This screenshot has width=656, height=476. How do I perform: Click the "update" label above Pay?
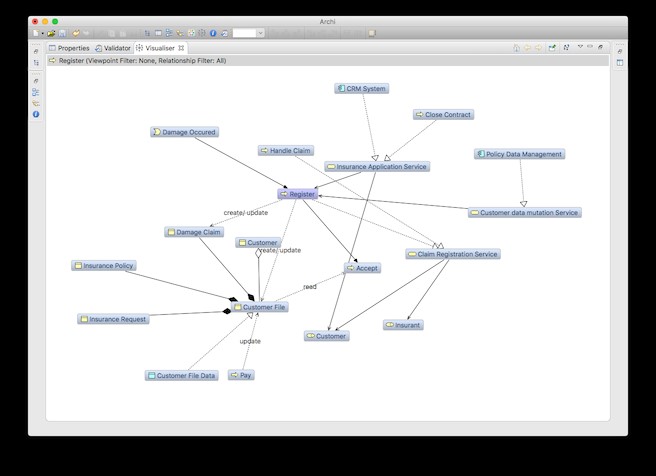pos(250,341)
